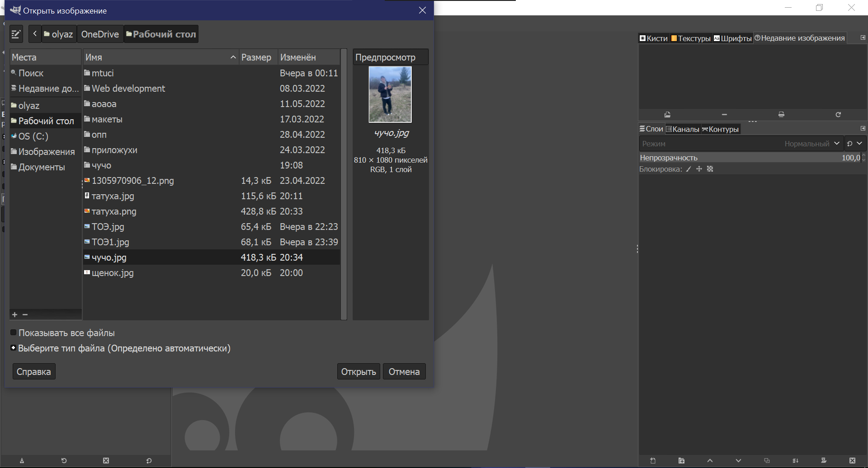Select the Web development folder
Screen dimensions: 868x468
[212, 89]
